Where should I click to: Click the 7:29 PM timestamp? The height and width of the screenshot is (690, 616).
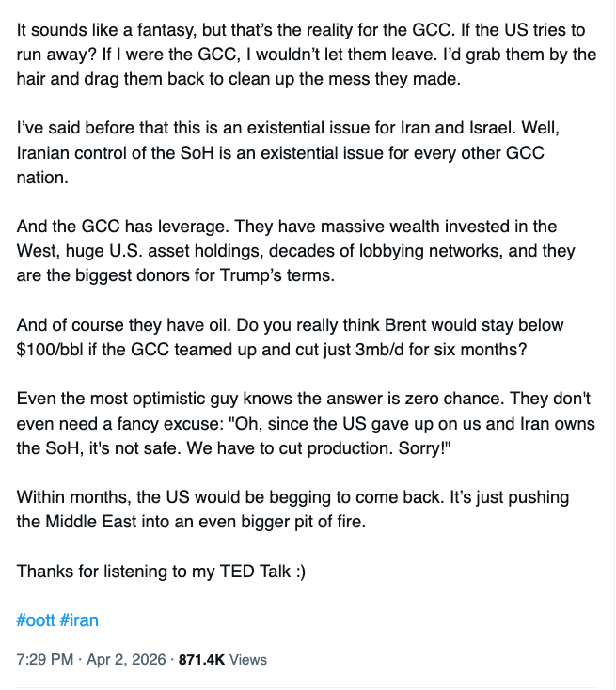tap(44, 659)
